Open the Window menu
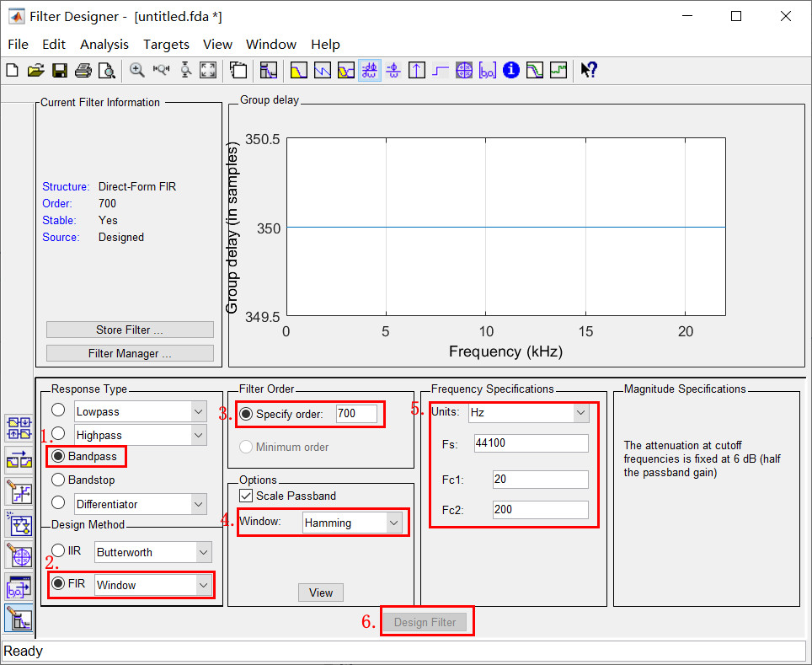 pyautogui.click(x=271, y=45)
